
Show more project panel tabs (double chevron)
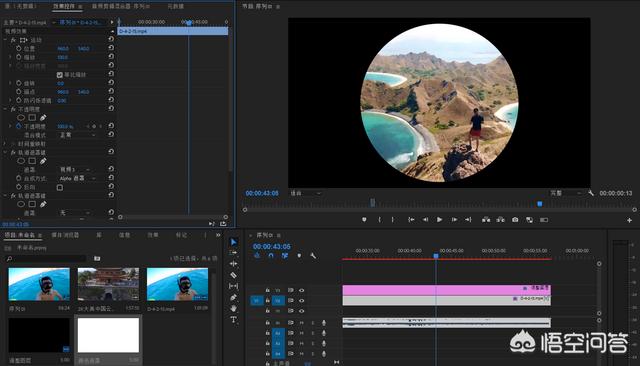tap(218, 235)
